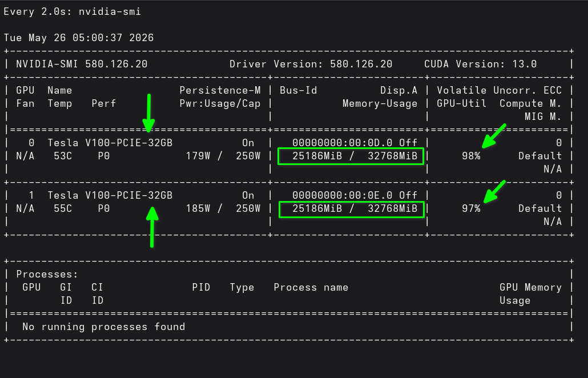Click the second Tesla V100-PCIE-32GB name

click(110, 195)
